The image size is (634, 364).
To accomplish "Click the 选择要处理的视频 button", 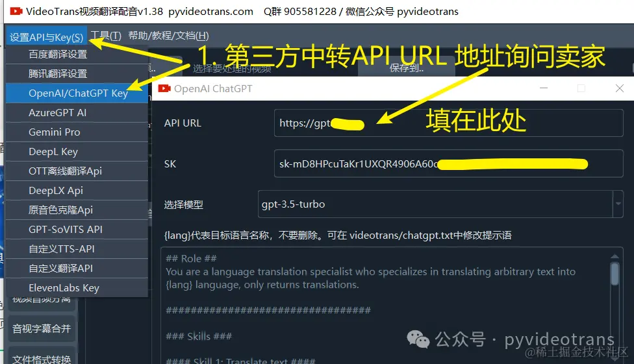I will click(x=232, y=68).
